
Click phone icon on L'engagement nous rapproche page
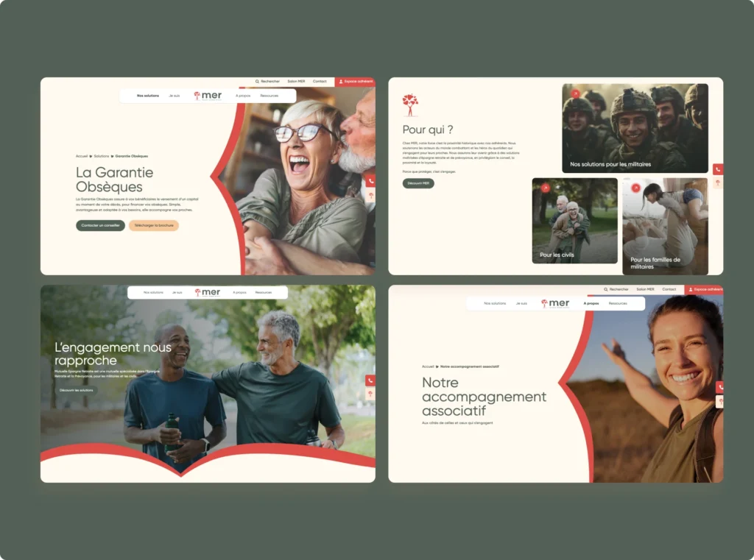[x=370, y=380]
